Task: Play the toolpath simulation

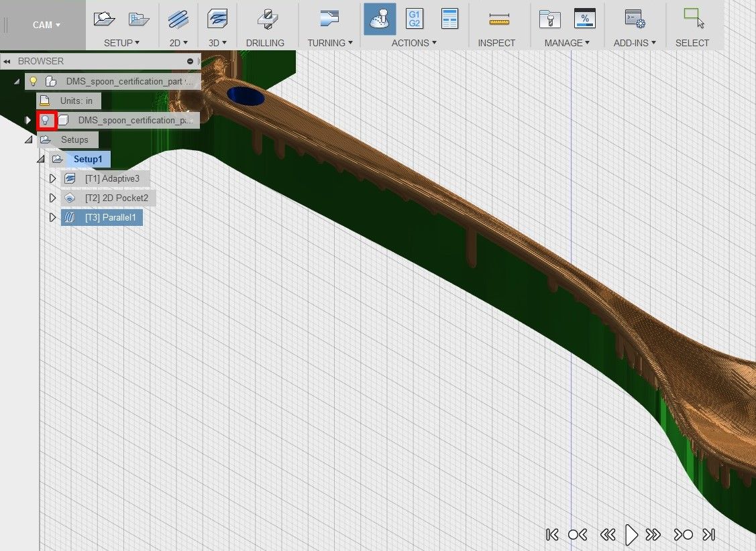Action: (631, 535)
